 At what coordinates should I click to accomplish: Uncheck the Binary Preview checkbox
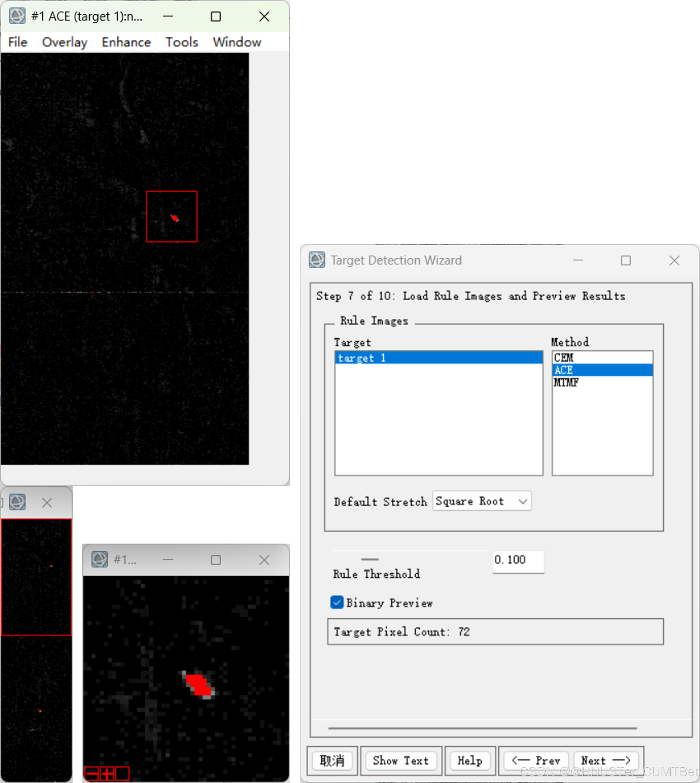pos(337,603)
